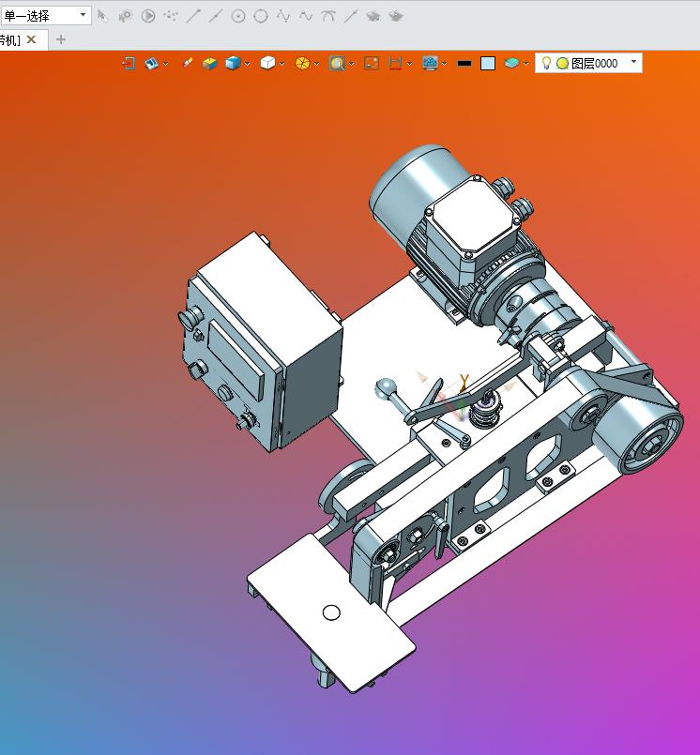The height and width of the screenshot is (755, 700).
Task: Click the blue view manager icon
Action: 151,63
